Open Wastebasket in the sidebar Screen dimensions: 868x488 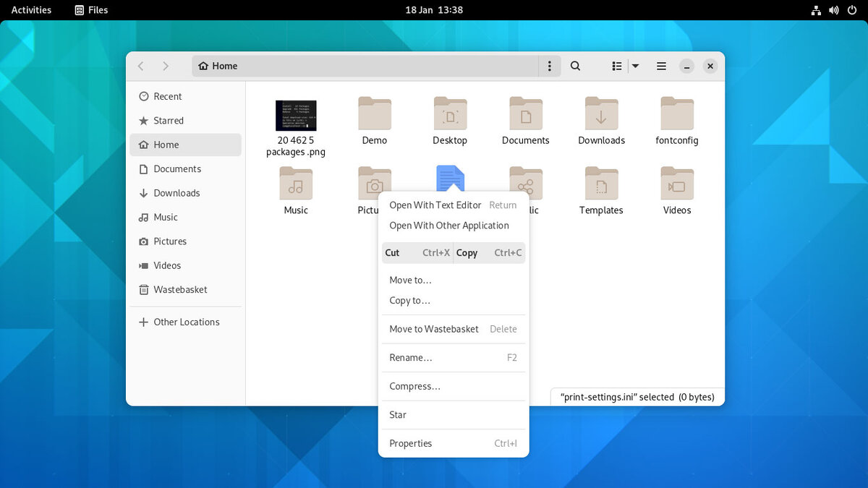tap(185, 289)
